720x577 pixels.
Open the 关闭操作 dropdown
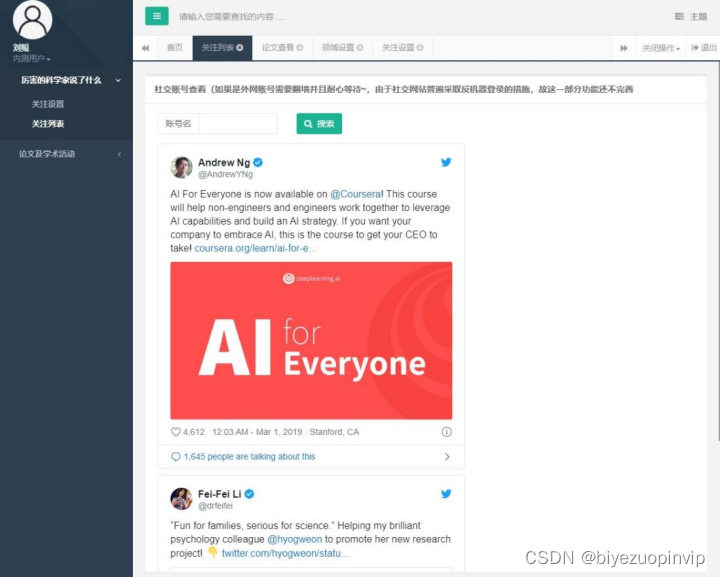661,48
